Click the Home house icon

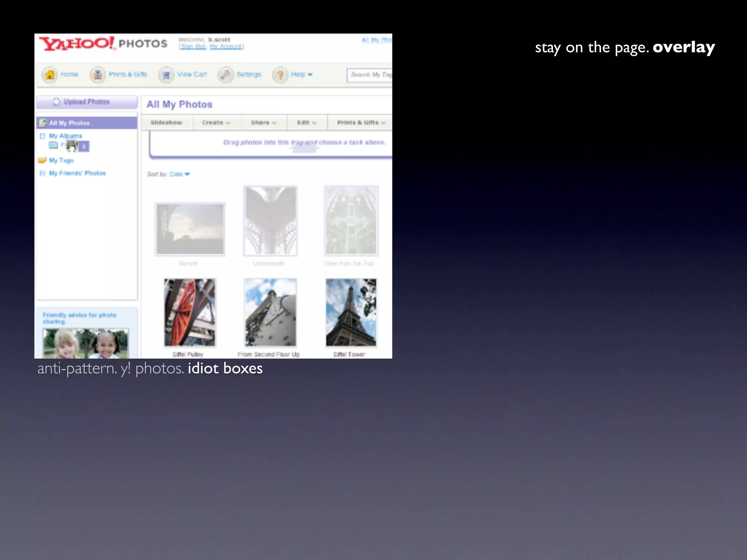click(50, 75)
